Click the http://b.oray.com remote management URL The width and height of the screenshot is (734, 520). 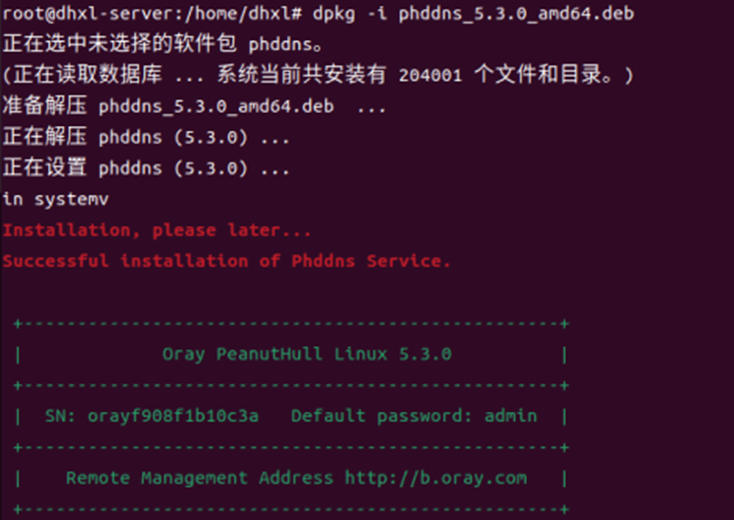click(x=435, y=478)
